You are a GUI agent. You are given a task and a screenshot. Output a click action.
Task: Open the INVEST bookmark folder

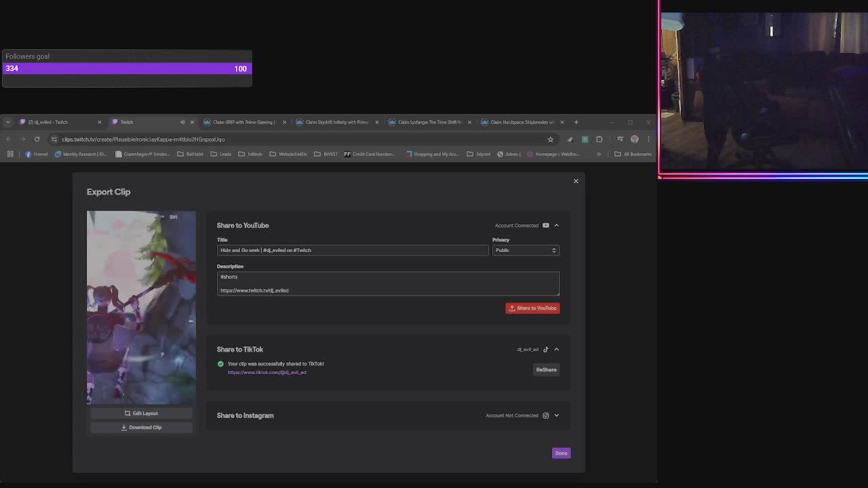tap(326, 154)
